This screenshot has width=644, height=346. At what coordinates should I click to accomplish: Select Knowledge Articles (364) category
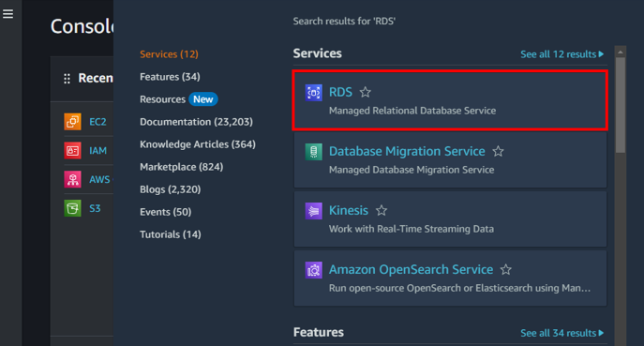coord(198,144)
